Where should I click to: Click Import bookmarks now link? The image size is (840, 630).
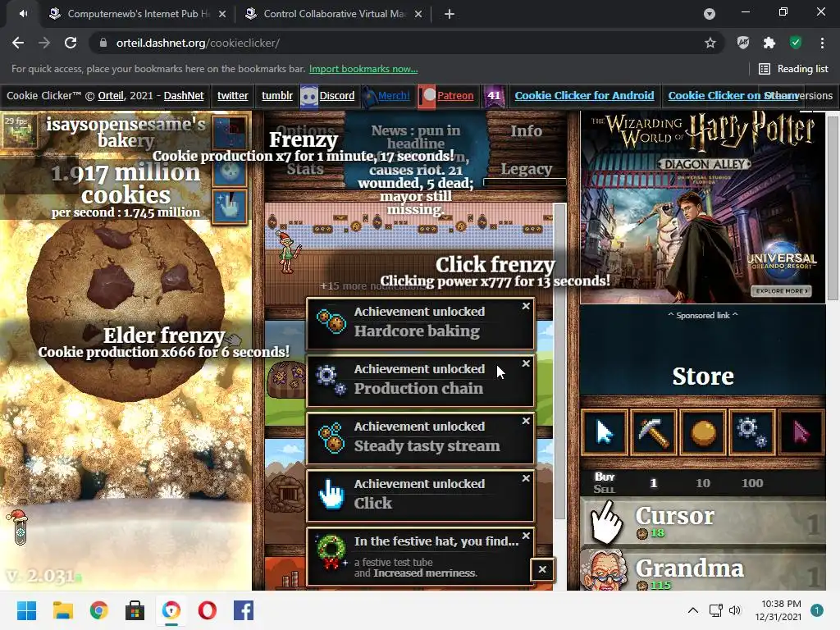(x=363, y=69)
